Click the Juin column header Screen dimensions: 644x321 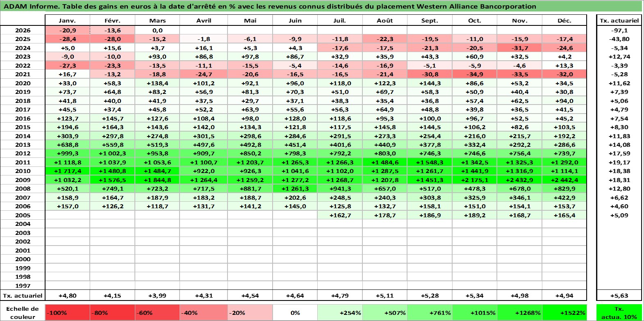(295, 20)
